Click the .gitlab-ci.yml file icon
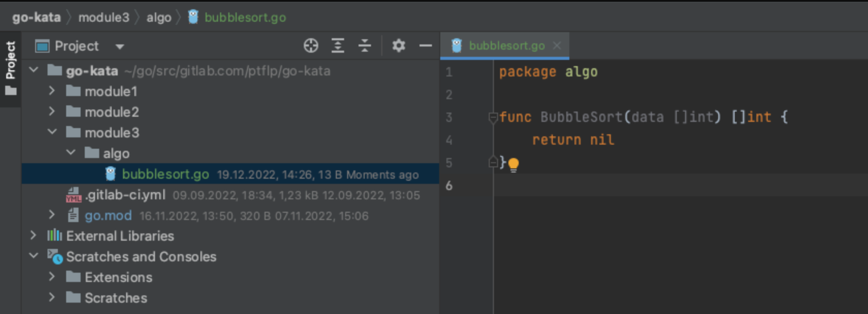The image size is (868, 314). 73,195
